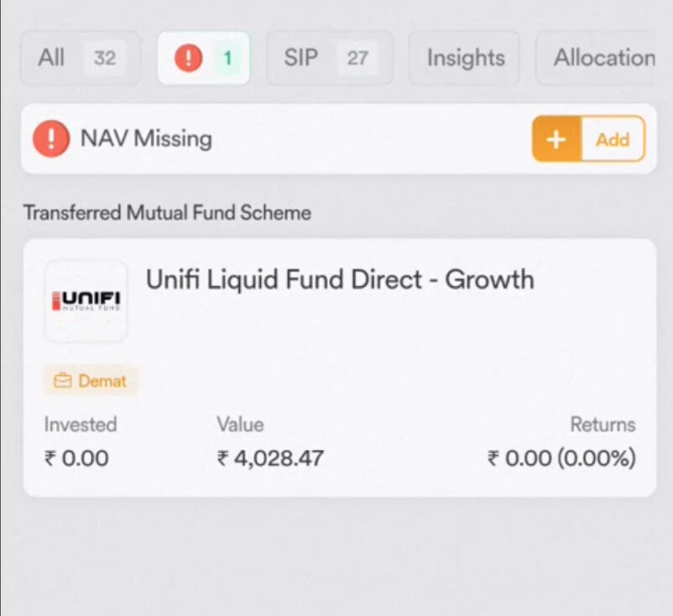The image size is (673, 616).
Task: Switch to the SIP tab
Action: click(x=330, y=58)
